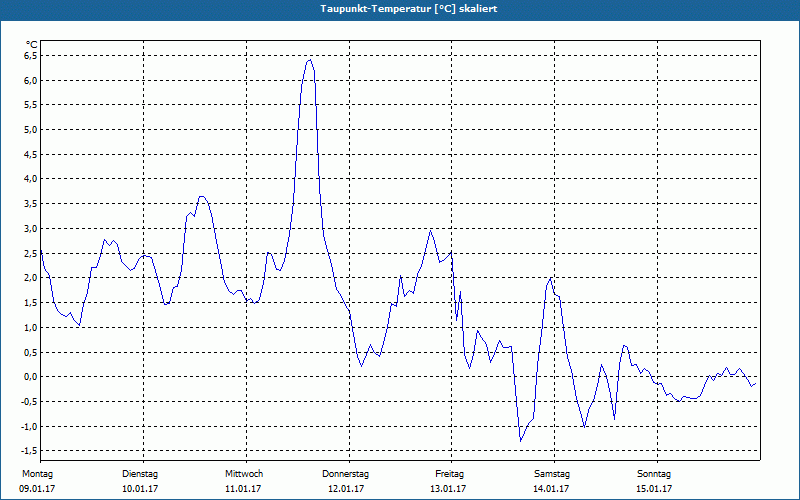This screenshot has width=800, height=500.
Task: Click the 'Donnerstag' day label
Action: pos(345,474)
